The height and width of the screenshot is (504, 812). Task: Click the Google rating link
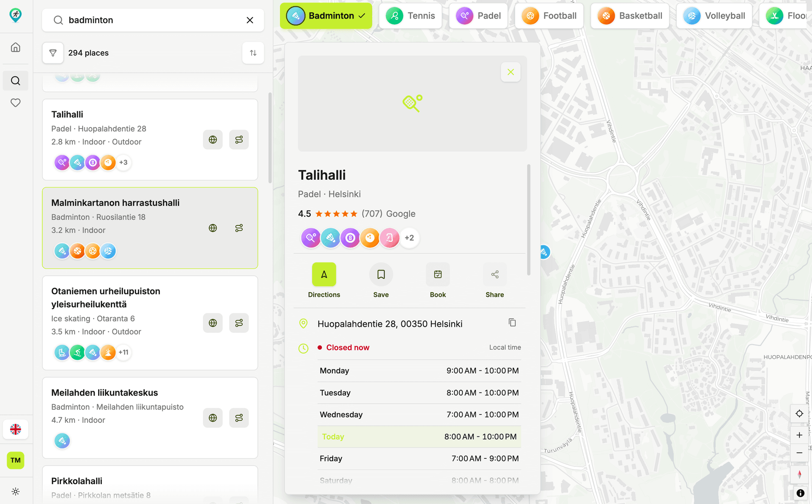point(401,214)
